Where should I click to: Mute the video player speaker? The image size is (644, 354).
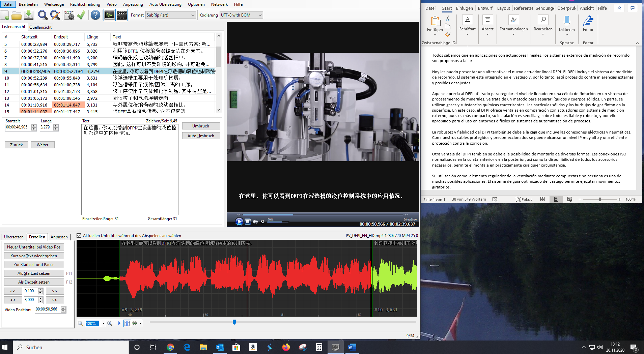(x=255, y=222)
